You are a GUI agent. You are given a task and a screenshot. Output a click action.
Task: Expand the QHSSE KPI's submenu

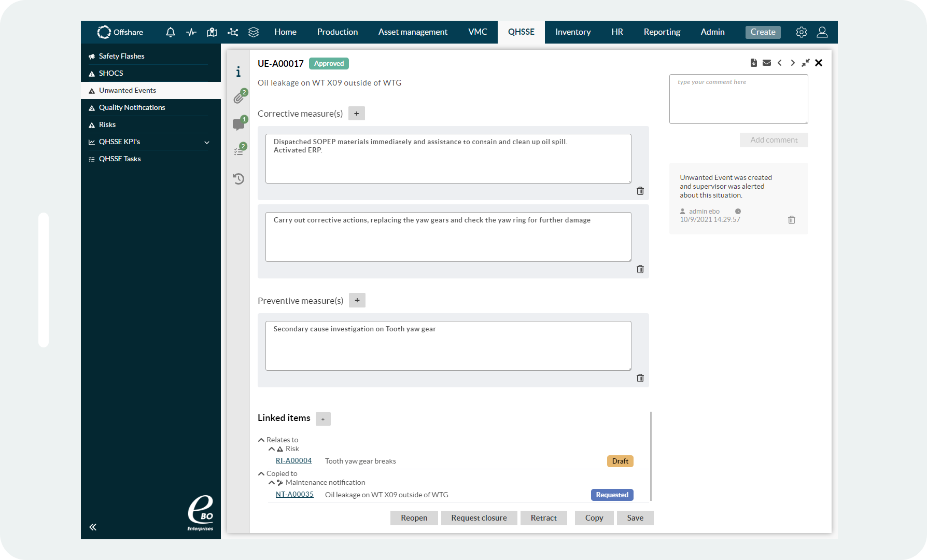tap(207, 142)
